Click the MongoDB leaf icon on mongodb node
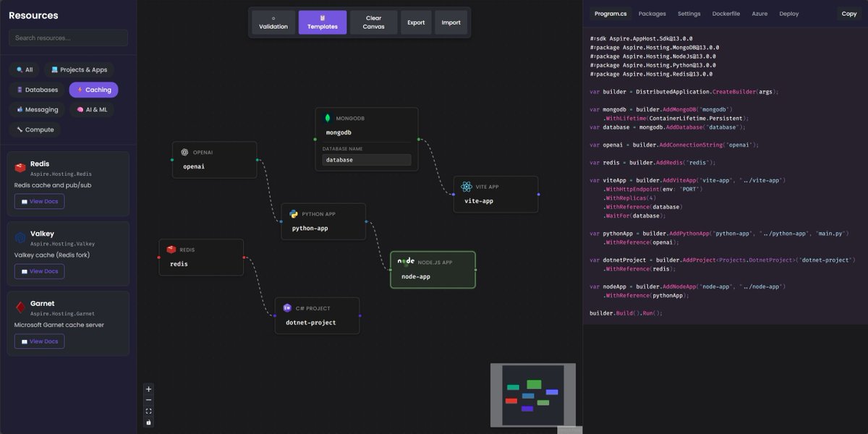Image resolution: width=868 pixels, height=434 pixels. click(x=328, y=118)
